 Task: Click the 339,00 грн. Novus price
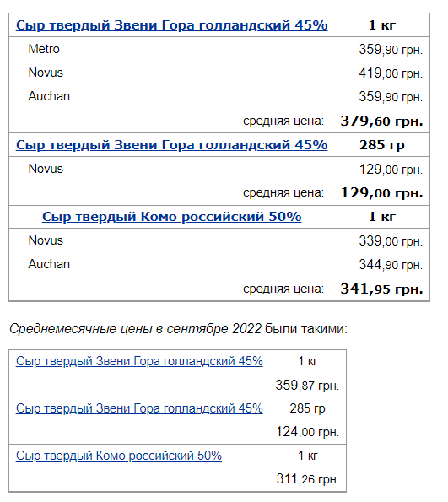pyautogui.click(x=391, y=240)
